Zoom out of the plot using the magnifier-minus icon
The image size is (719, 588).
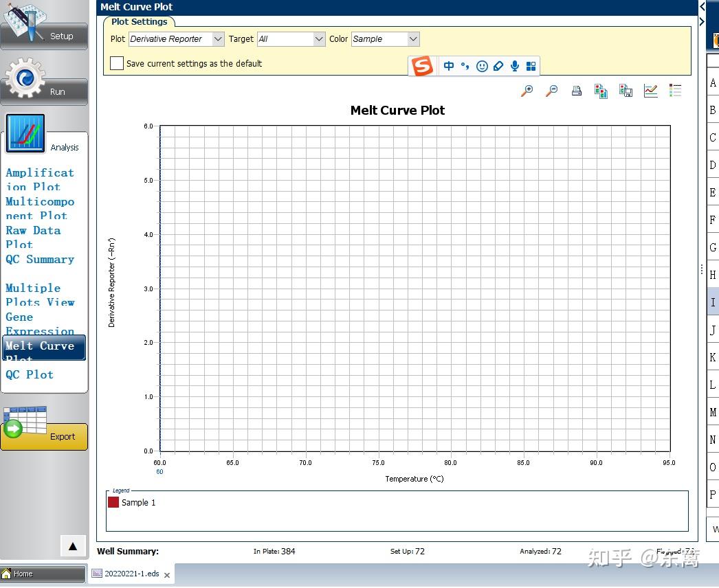click(x=551, y=90)
